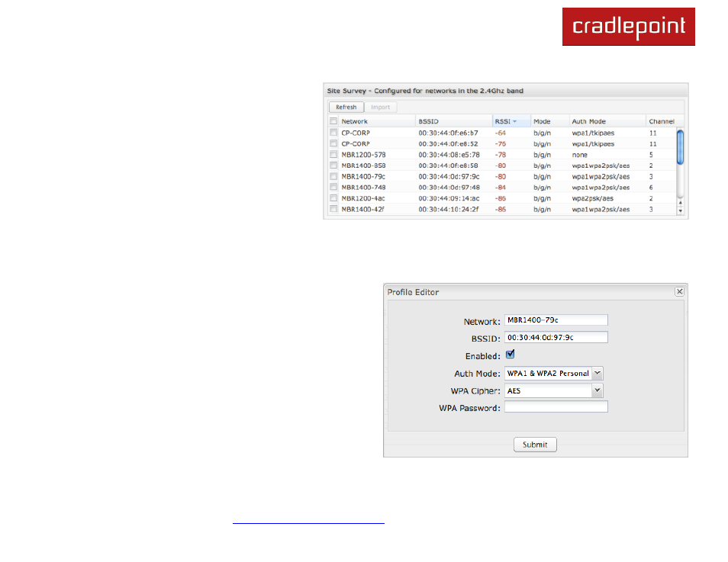This screenshot has width=728, height=562.
Task: Click the Network input field
Action: coord(556,320)
